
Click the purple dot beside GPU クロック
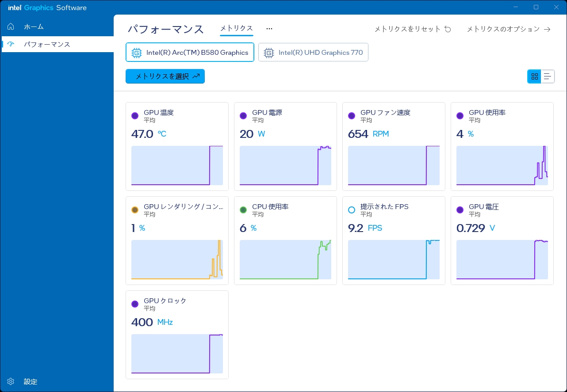click(135, 304)
